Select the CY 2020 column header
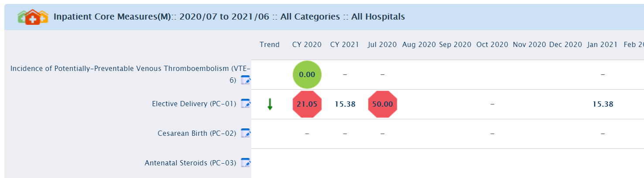This screenshot has height=178, width=644. (307, 44)
